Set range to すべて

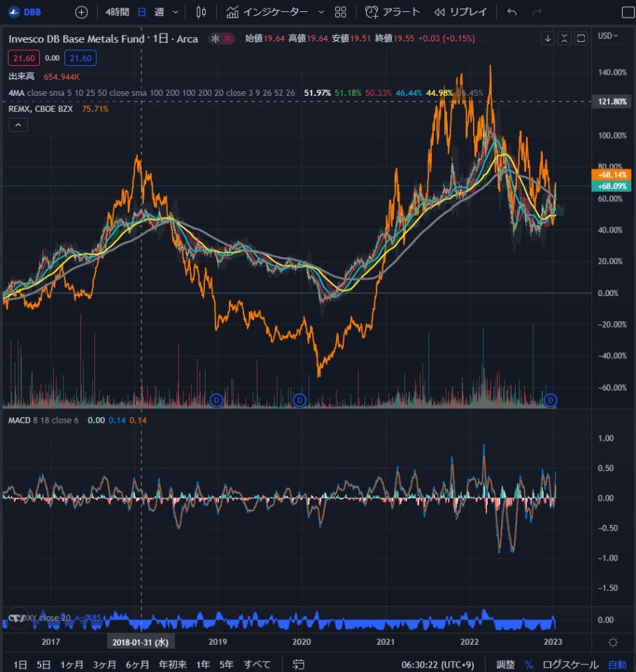point(257,665)
